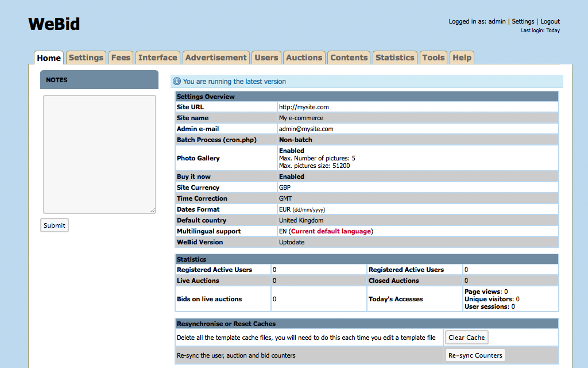Viewport: 588px width, 368px height.
Task: Open the Interface tab
Action: pyautogui.click(x=157, y=57)
